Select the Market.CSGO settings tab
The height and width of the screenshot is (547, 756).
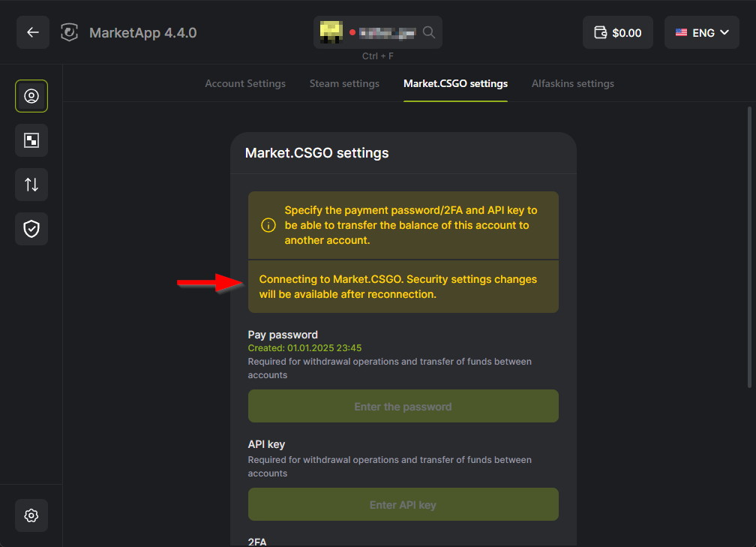(456, 83)
